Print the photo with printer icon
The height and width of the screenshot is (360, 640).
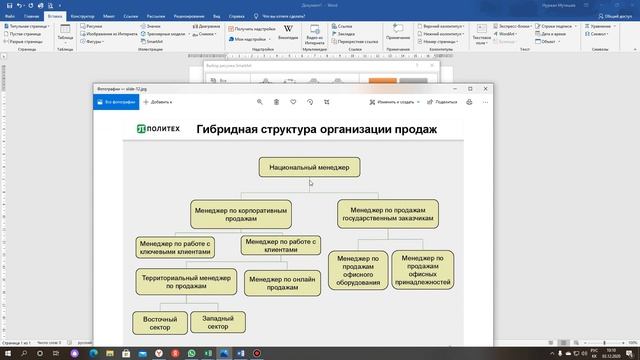(469, 102)
